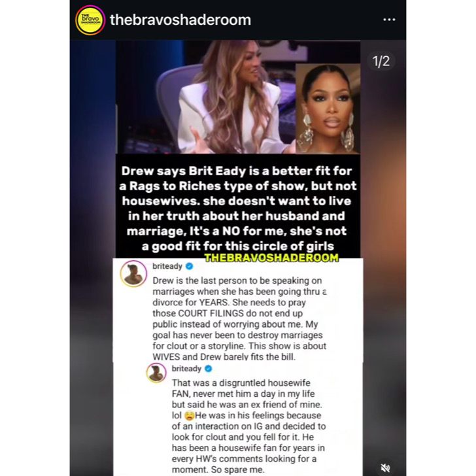Tap 'a good fit for this circle of girls' line
Image resolution: width=476 pixels, height=476 pixels.
pos(238,246)
